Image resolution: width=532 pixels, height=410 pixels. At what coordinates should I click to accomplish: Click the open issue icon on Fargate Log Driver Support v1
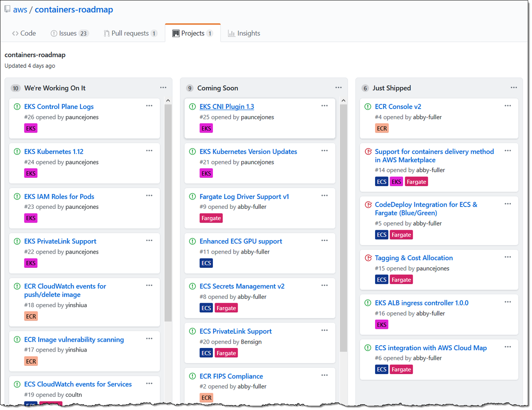pyautogui.click(x=192, y=196)
